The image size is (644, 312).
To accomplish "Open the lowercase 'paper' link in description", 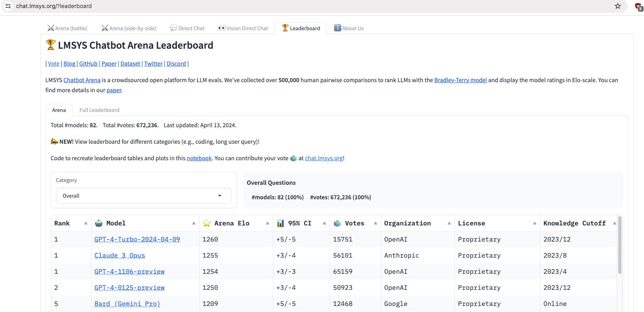I will click(x=114, y=90).
